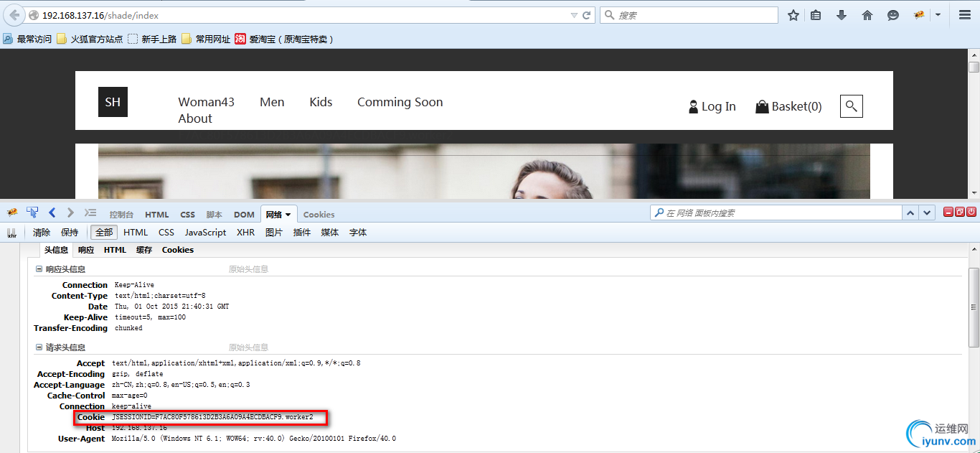Open the 响应 request detail tab
This screenshot has width=980, height=453.
[x=86, y=250]
